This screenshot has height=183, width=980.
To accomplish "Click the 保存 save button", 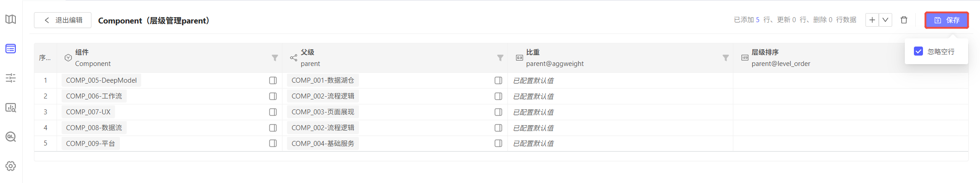I will (x=947, y=20).
